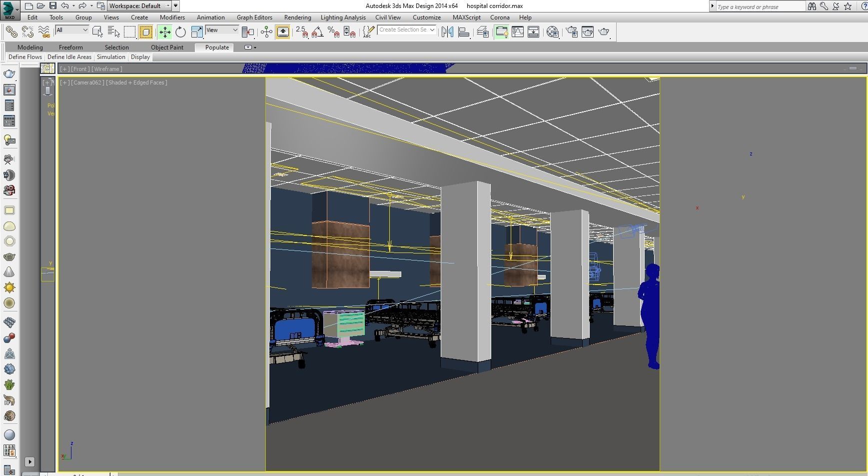
Task: Save the scene with the floppy disk icon
Action: tap(52, 6)
